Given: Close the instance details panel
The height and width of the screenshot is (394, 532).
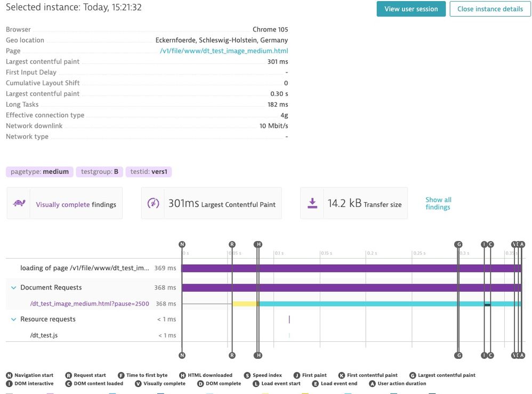Looking at the screenshot, I should coord(490,9).
